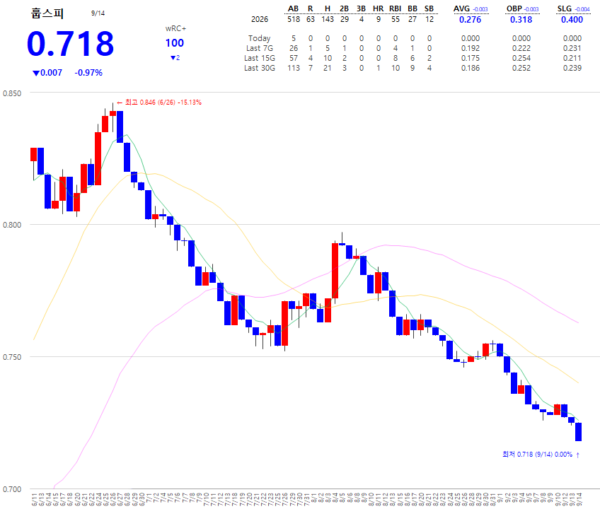Viewport: 600px width, 509px height.
Task: Select the AVG column header
Action: [x=461, y=9]
